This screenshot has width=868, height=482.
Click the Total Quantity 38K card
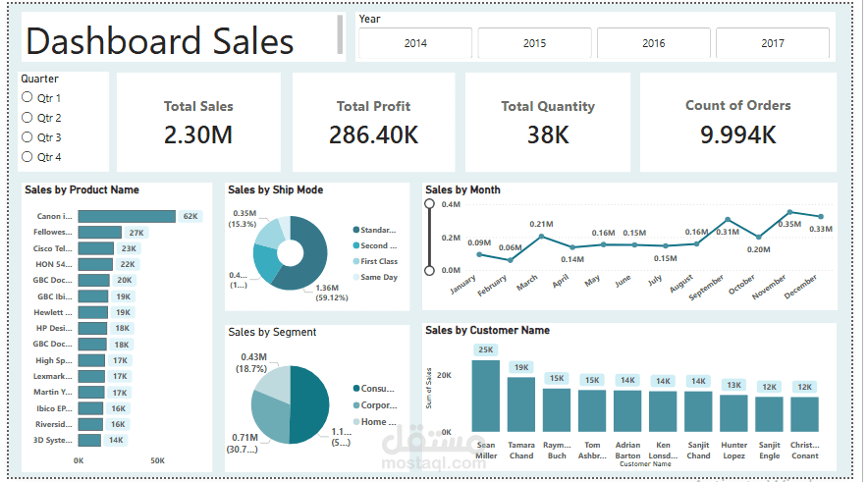click(x=548, y=123)
